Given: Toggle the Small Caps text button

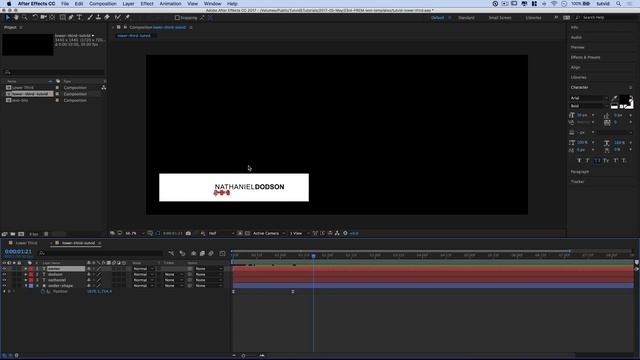Looking at the screenshot, I should click(606, 160).
